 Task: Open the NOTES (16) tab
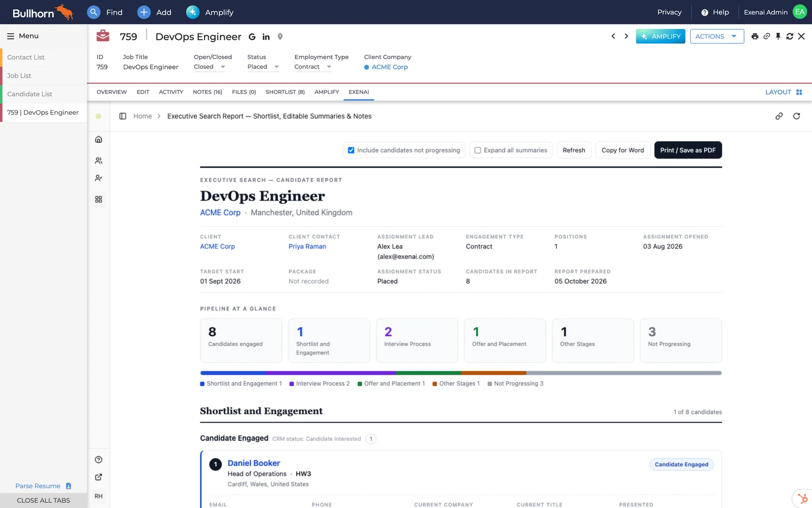coord(208,92)
